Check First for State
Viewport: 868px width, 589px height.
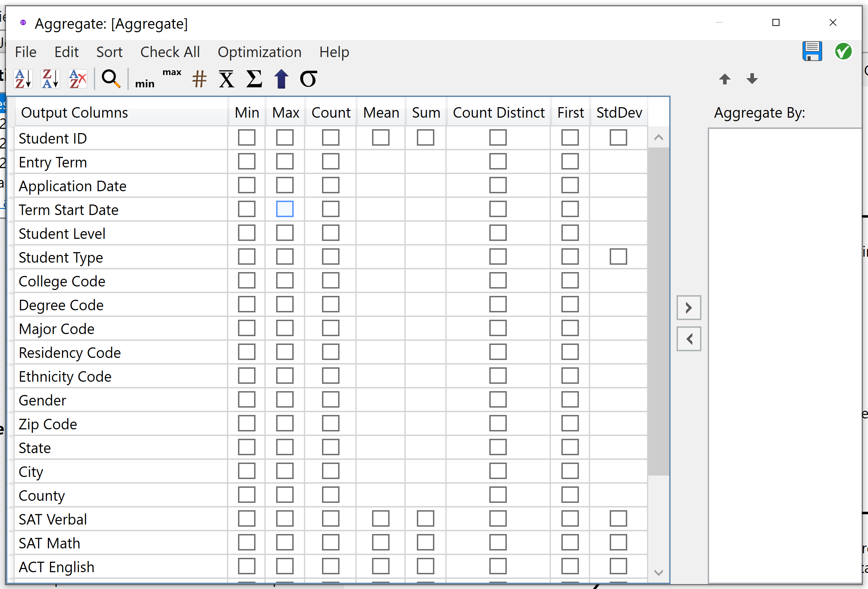[x=570, y=447]
